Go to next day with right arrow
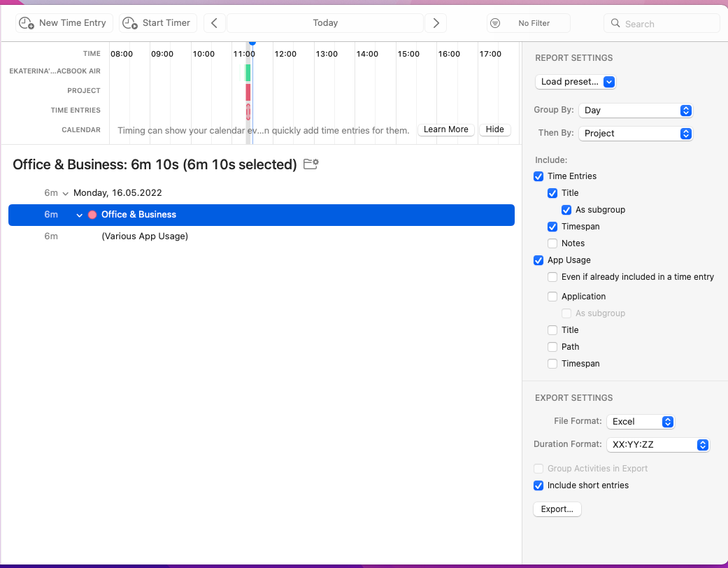This screenshot has height=568, width=728. click(436, 23)
